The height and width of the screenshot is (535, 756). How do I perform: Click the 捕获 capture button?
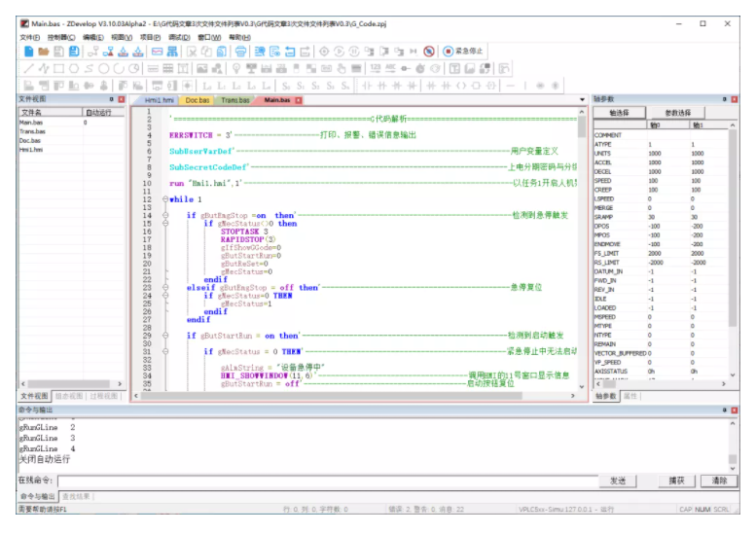(x=676, y=481)
